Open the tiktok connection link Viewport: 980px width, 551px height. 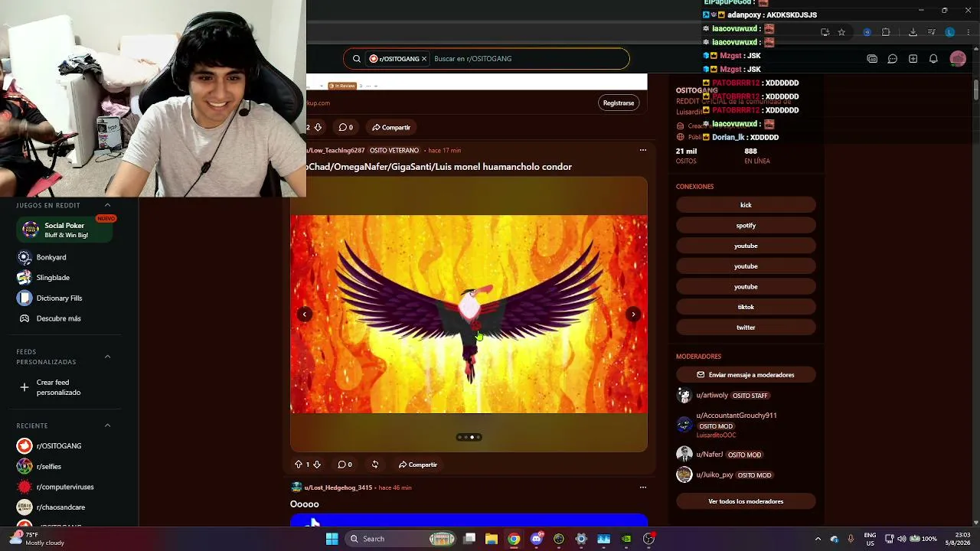[x=746, y=307]
